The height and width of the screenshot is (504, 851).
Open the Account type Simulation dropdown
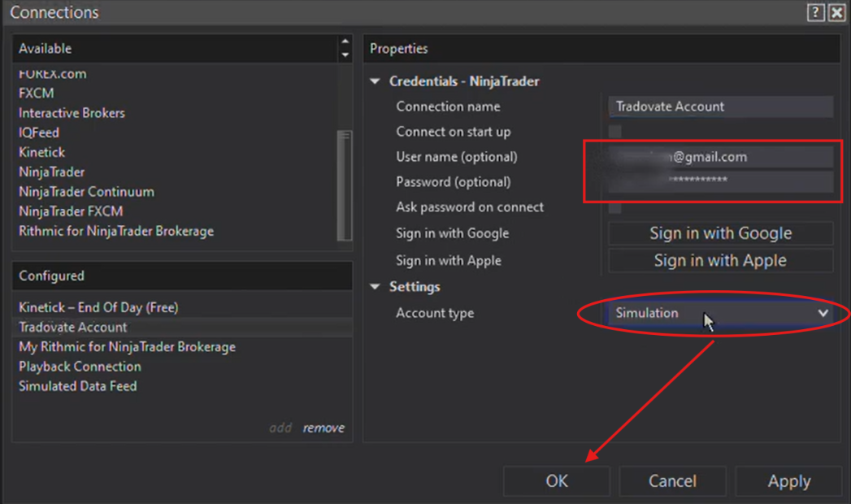[721, 313]
